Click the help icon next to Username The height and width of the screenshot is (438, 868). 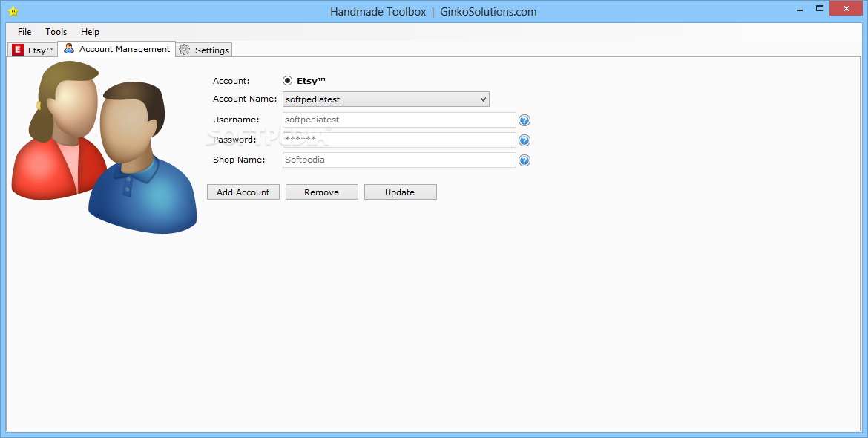(525, 120)
